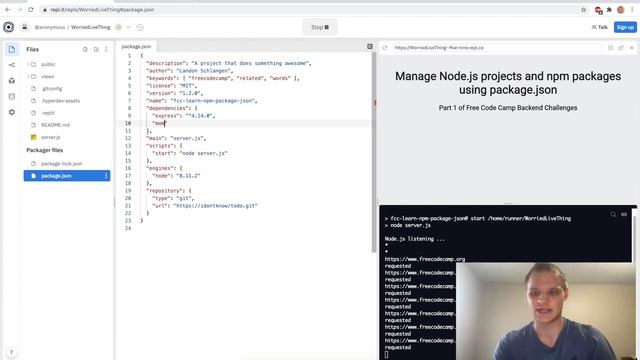The image size is (640, 360).
Task: Click the repository url line 21
Action: coord(204,206)
